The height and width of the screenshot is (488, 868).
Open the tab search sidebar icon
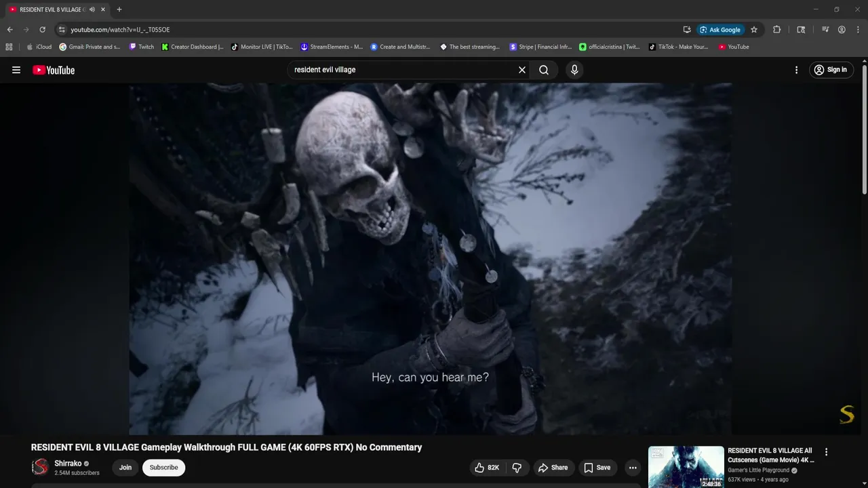(801, 30)
